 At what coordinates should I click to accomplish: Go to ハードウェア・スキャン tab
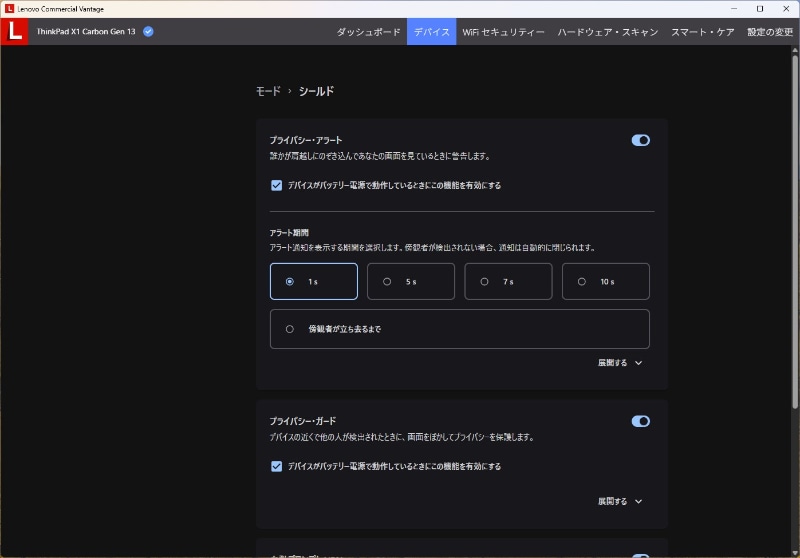click(x=608, y=32)
